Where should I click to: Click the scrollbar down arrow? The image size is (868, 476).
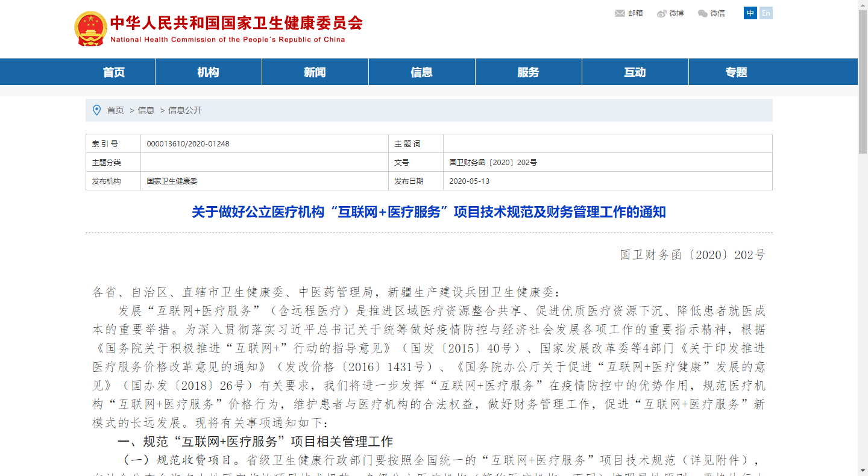tap(863, 471)
